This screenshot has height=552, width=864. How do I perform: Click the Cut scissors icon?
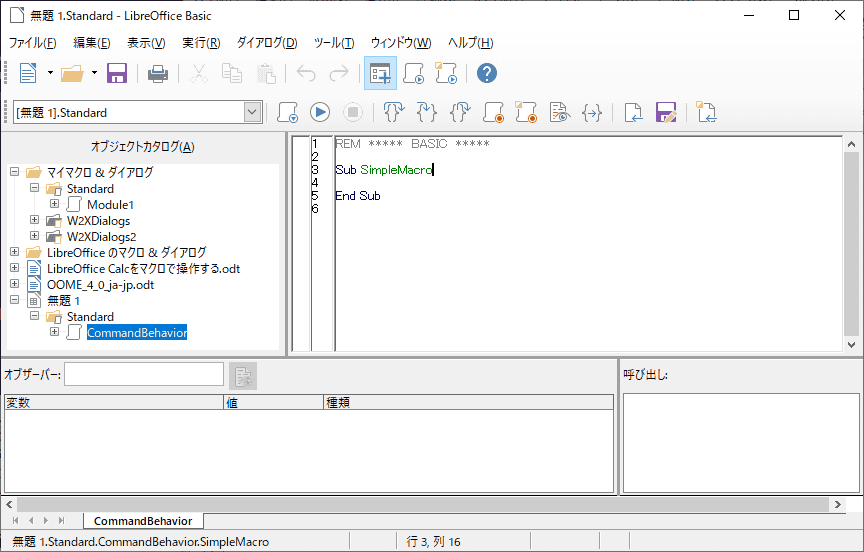point(199,73)
